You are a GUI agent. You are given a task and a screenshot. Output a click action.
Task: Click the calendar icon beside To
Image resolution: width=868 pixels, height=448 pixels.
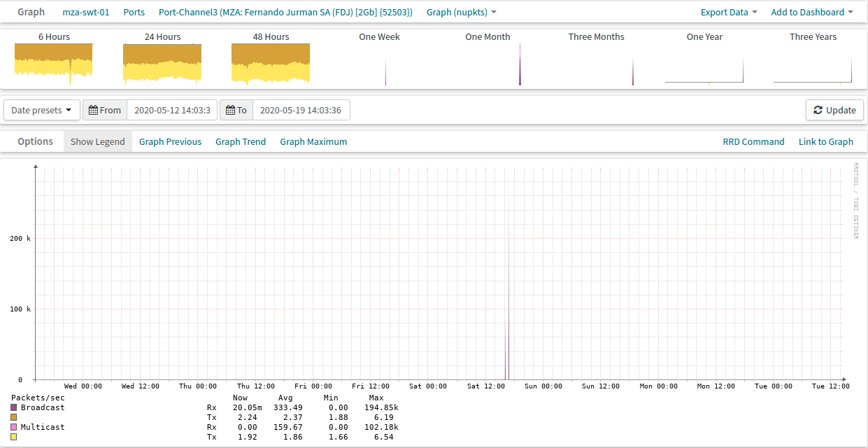point(230,110)
